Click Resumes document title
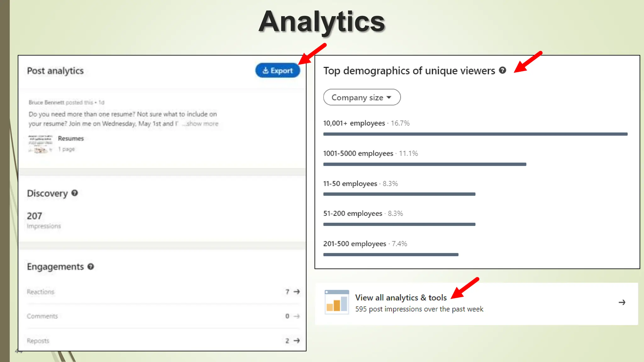644x362 pixels. [x=71, y=139]
